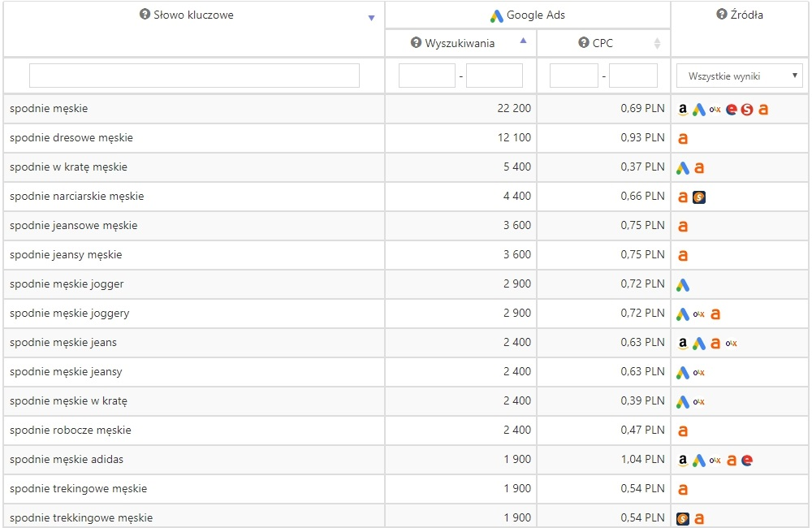The width and height of the screenshot is (812, 528).
Task: Click the CPC column sort arrows
Action: (657, 43)
